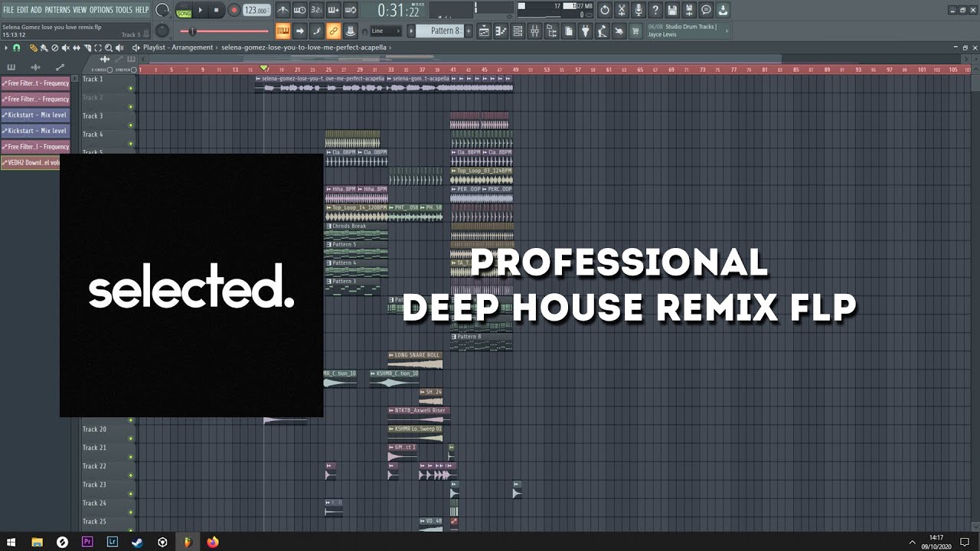The height and width of the screenshot is (551, 980).
Task: Save the project with floppy icon
Action: pyautogui.click(x=672, y=10)
